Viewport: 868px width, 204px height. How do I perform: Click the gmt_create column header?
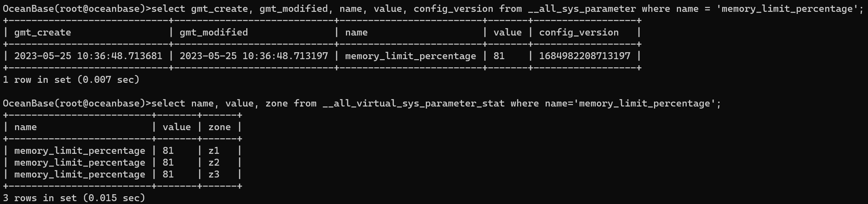tap(42, 33)
